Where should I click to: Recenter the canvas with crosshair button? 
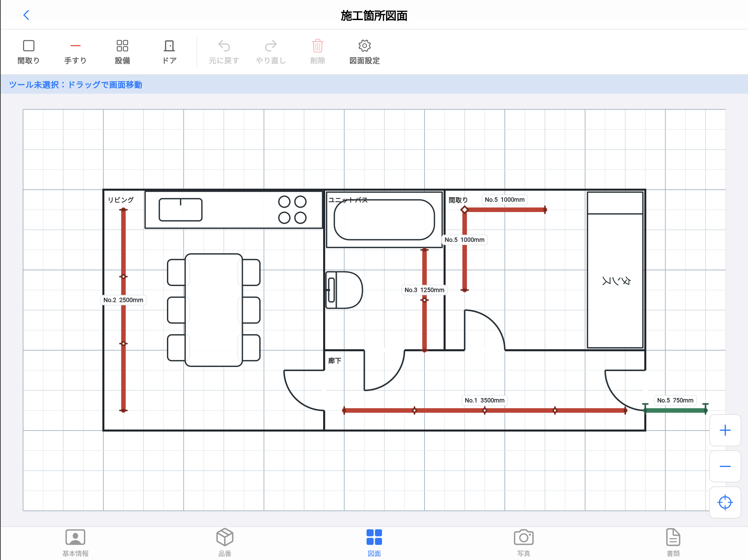tap(725, 502)
